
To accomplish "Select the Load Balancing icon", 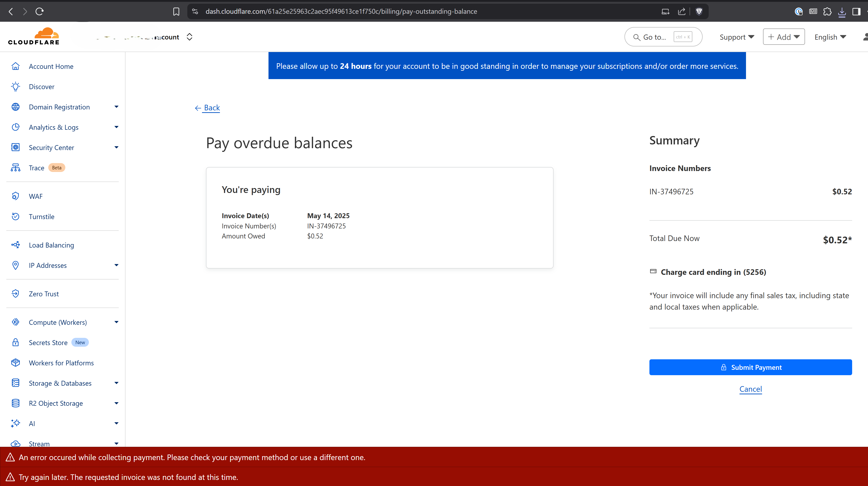I will pyautogui.click(x=15, y=245).
